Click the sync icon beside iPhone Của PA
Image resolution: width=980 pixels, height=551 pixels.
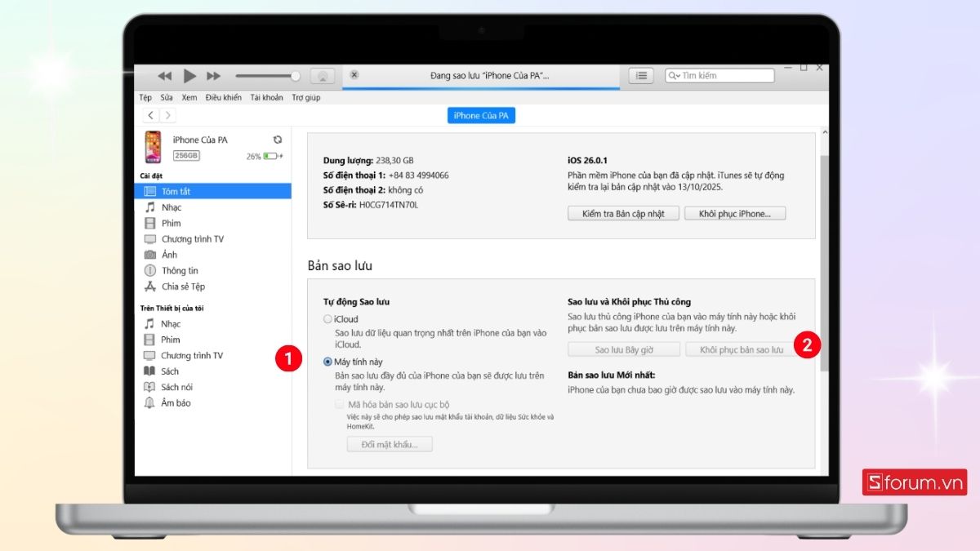(x=278, y=140)
